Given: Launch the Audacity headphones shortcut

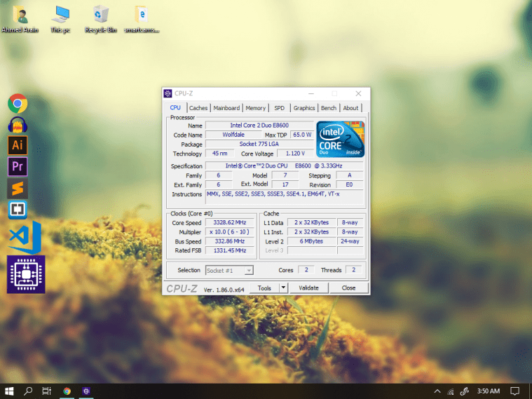Looking at the screenshot, I should (x=18, y=125).
